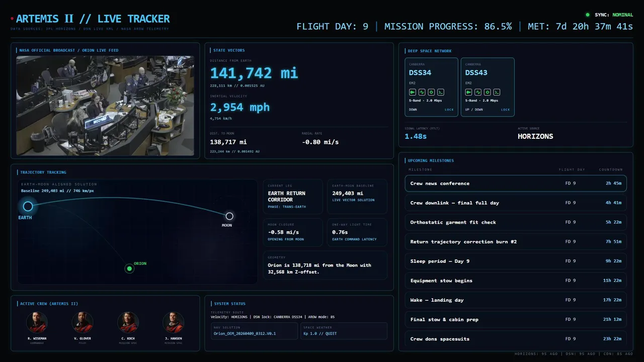Select the Crew news conference milestone

pos(516,184)
